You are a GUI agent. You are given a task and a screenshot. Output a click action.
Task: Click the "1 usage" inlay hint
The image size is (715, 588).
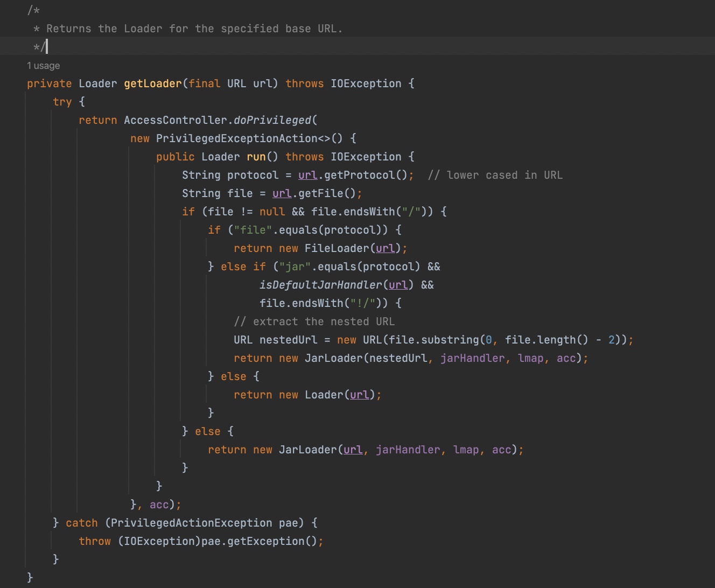[44, 66]
